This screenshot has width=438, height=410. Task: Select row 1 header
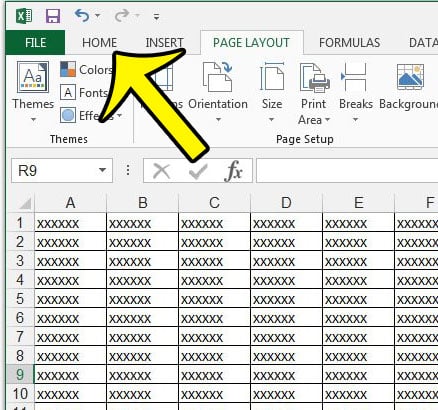tap(20, 223)
